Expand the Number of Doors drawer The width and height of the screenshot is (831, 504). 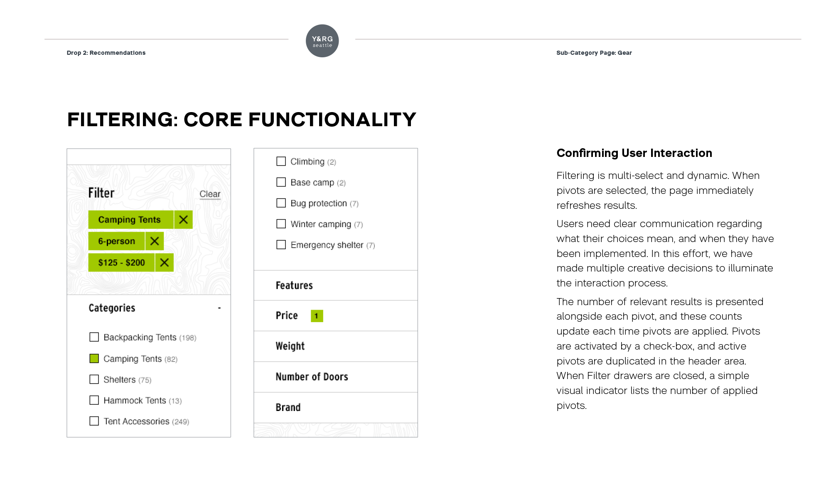pyautogui.click(x=312, y=377)
